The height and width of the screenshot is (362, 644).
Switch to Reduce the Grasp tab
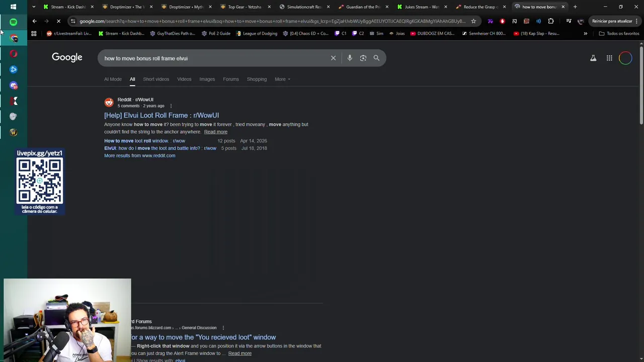click(480, 7)
